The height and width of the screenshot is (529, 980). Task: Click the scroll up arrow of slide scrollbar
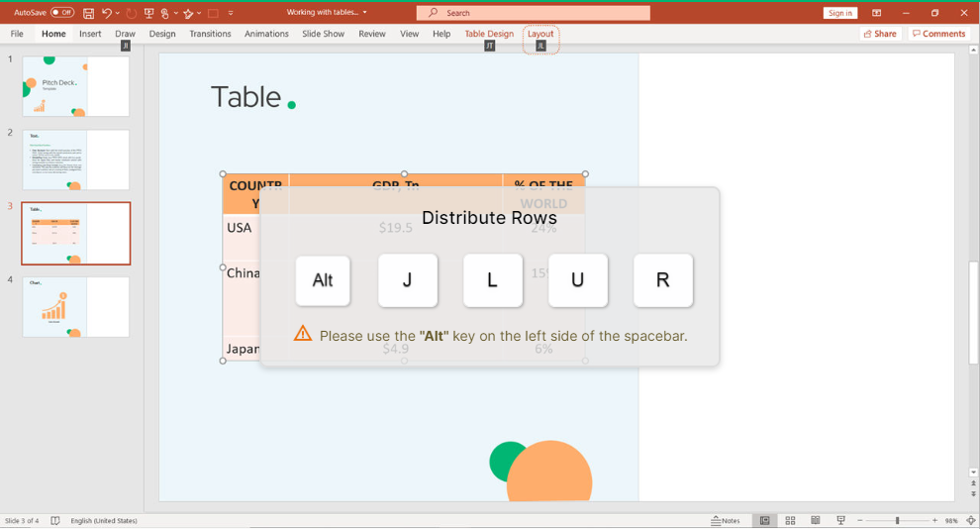click(973, 49)
